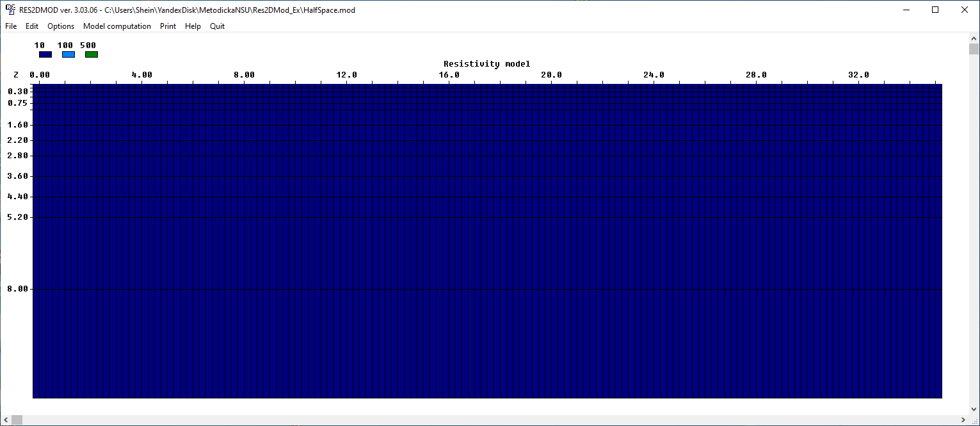Click the 2.20 depth label
The height and width of the screenshot is (426, 980).
pos(18,140)
